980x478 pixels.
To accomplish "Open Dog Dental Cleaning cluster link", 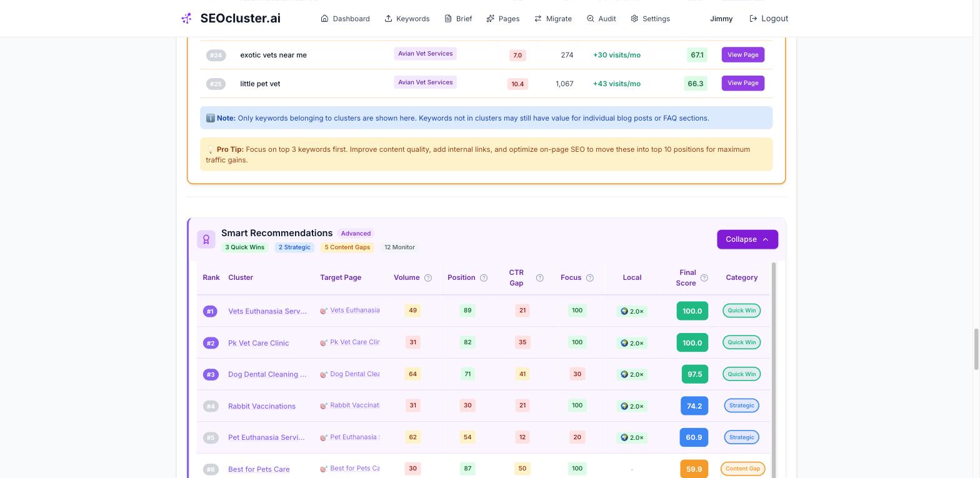I will 267,374.
